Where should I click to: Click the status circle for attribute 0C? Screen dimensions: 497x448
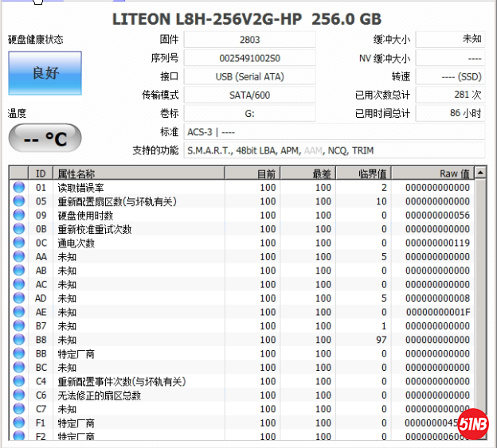(x=19, y=243)
